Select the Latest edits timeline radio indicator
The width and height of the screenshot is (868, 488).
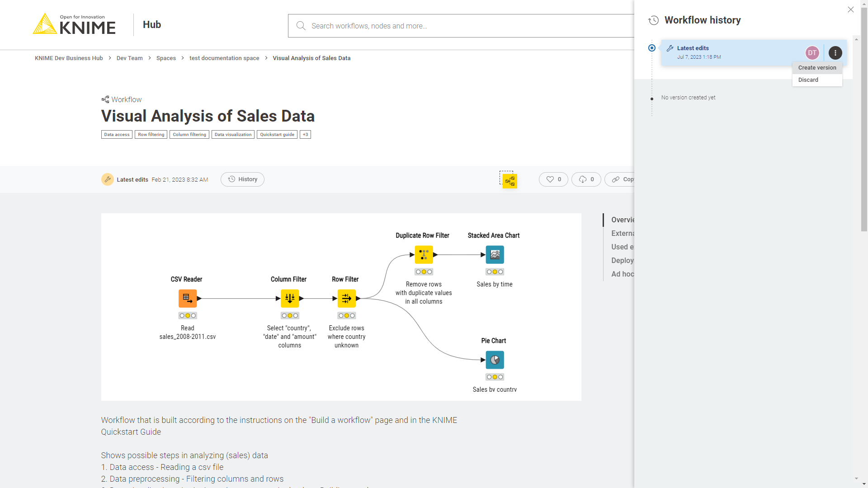(652, 48)
